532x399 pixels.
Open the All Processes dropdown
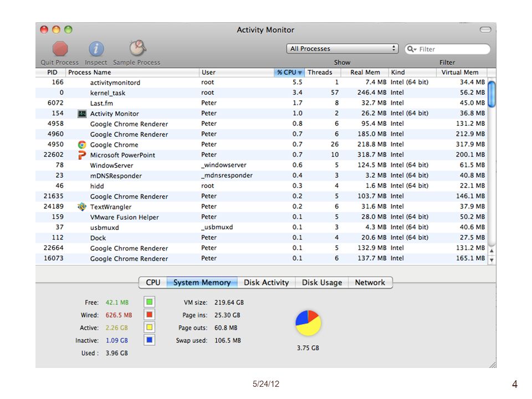click(342, 49)
